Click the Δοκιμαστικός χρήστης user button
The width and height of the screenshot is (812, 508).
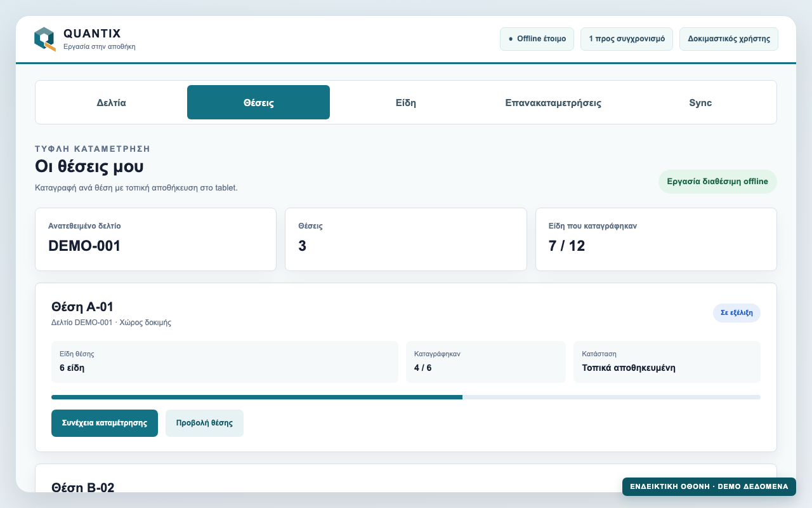pyautogui.click(x=729, y=39)
